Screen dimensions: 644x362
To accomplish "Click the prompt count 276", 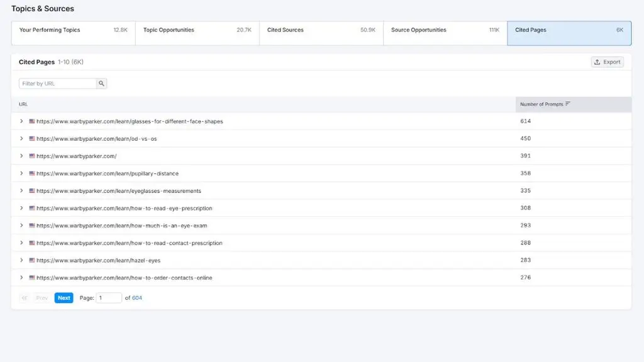I will click(x=525, y=277).
